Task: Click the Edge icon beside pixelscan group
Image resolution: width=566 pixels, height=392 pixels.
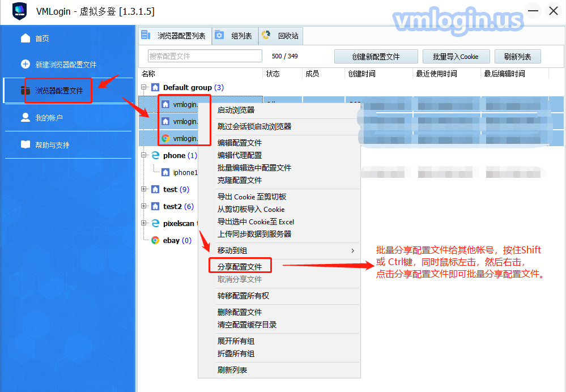Action: pos(155,223)
